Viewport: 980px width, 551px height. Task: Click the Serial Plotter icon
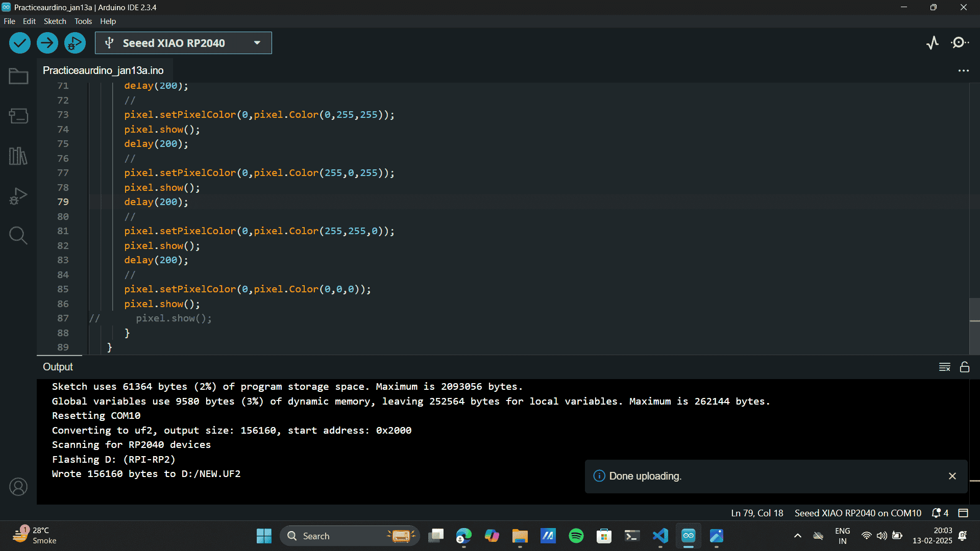pyautogui.click(x=932, y=42)
